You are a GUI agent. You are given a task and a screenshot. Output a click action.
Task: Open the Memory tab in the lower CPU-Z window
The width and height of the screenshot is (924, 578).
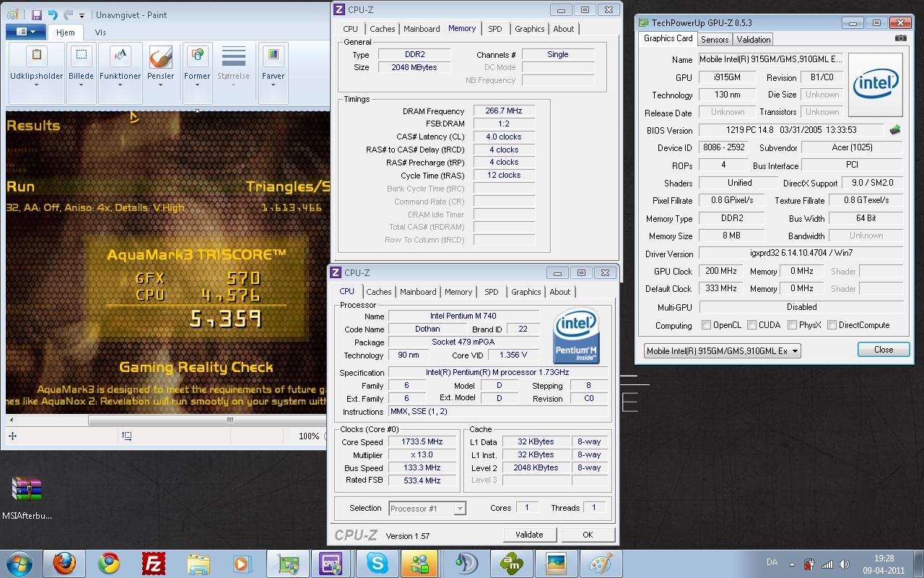pyautogui.click(x=458, y=292)
